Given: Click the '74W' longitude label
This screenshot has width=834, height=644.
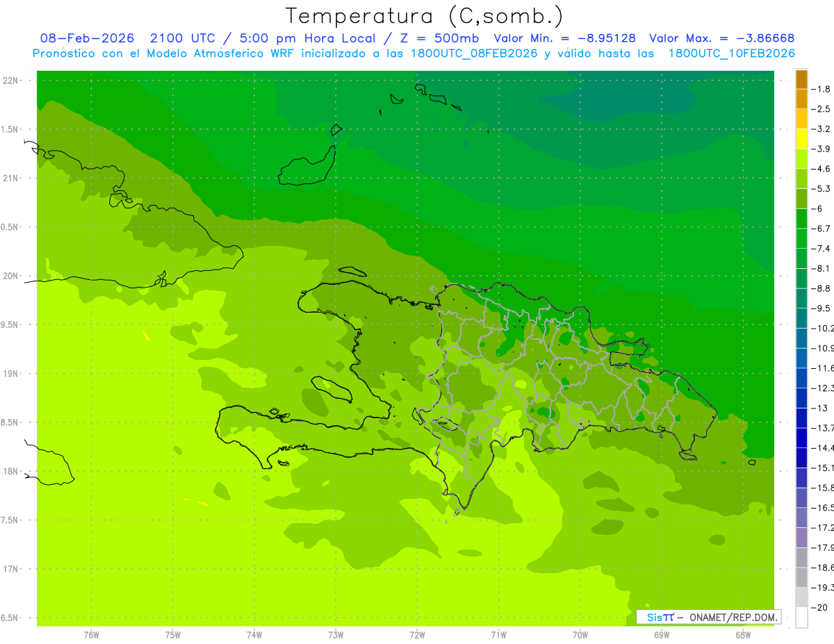Looking at the screenshot, I should point(254,634).
